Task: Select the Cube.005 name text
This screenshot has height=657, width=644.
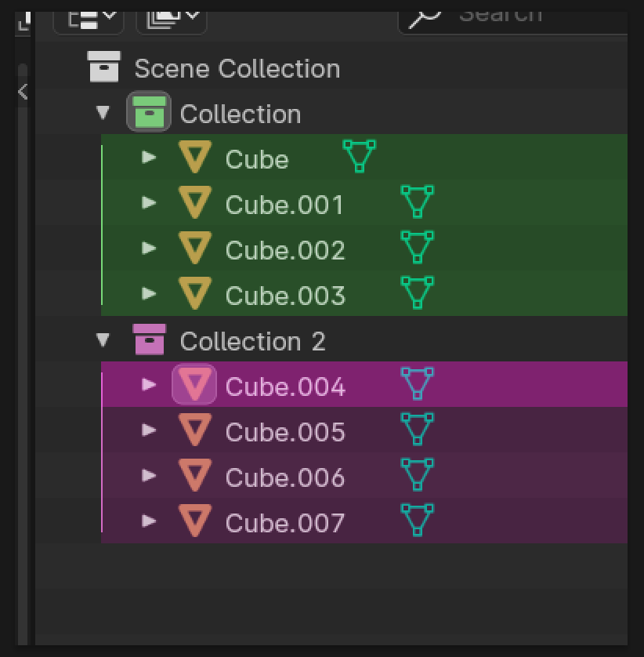Action: pos(284,433)
